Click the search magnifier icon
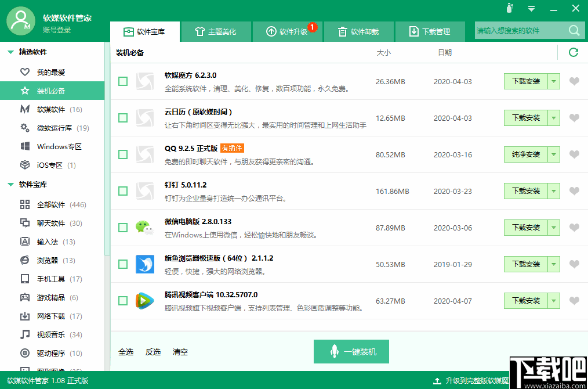 (x=574, y=30)
